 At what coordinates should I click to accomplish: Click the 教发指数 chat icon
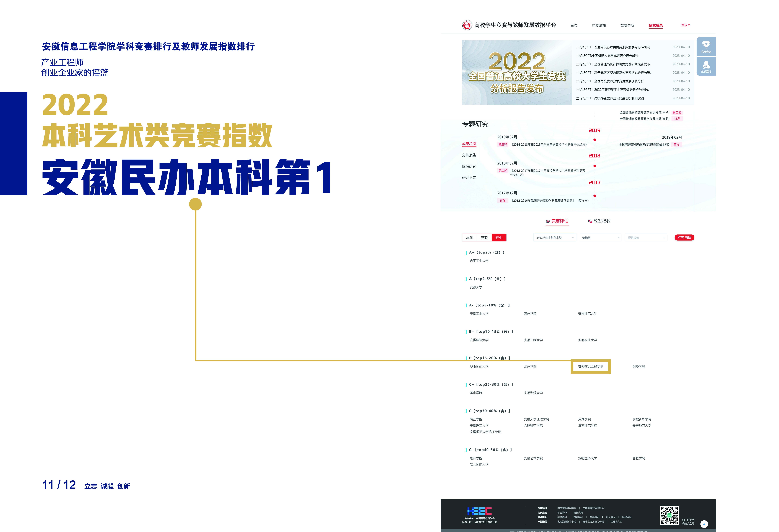pyautogui.click(x=590, y=221)
